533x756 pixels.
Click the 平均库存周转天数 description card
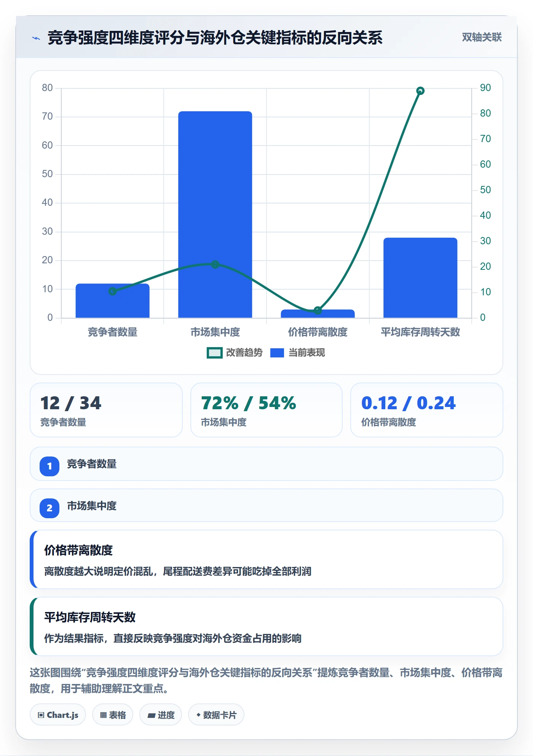tap(266, 626)
